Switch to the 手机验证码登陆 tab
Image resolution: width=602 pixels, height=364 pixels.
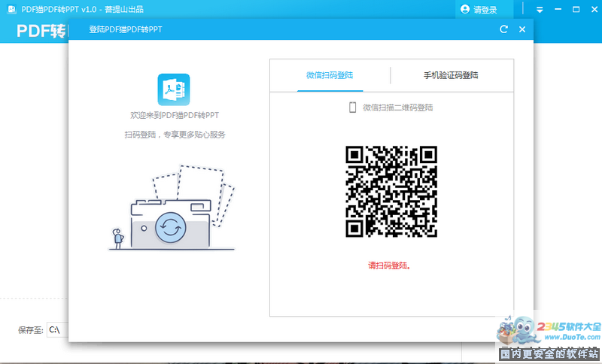click(451, 75)
